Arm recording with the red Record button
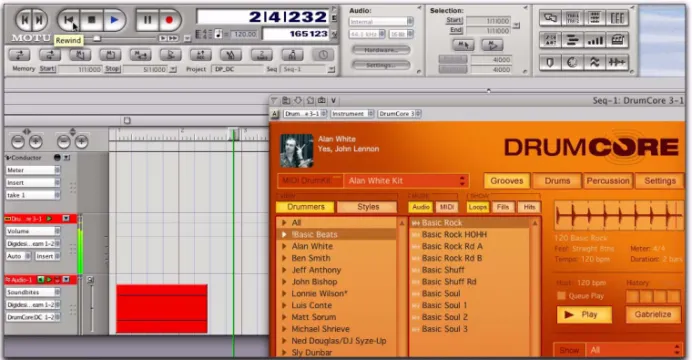Viewport: 692px width, 360px height. point(169,20)
